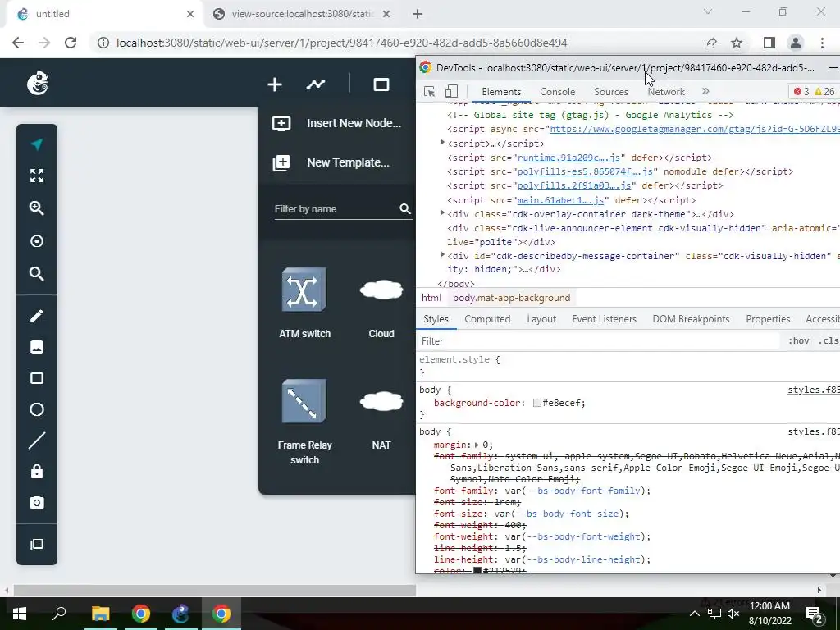
Task: Open the main.61abec1 js link
Action: click(x=560, y=200)
